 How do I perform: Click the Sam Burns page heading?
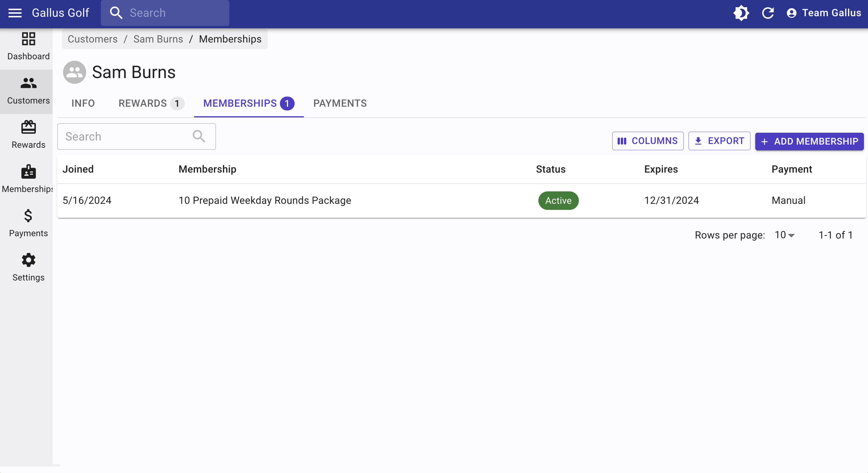click(134, 72)
